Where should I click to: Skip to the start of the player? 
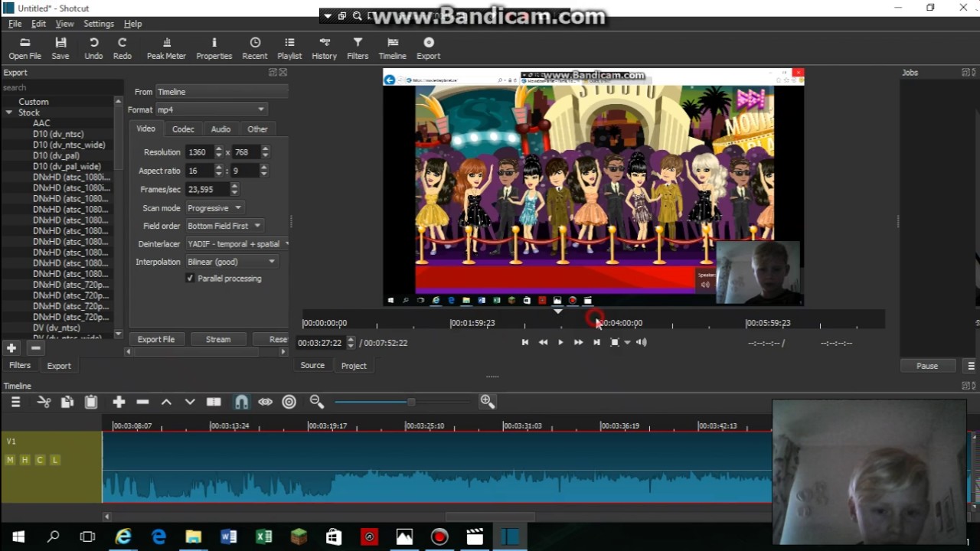(x=525, y=342)
